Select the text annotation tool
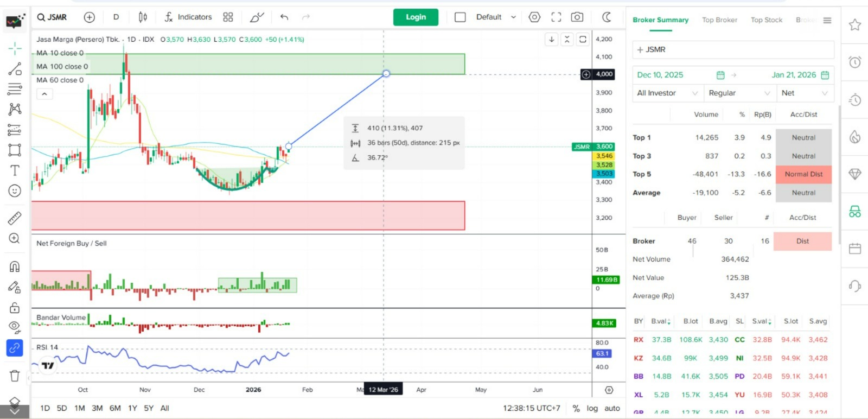868x419 pixels. [x=15, y=170]
